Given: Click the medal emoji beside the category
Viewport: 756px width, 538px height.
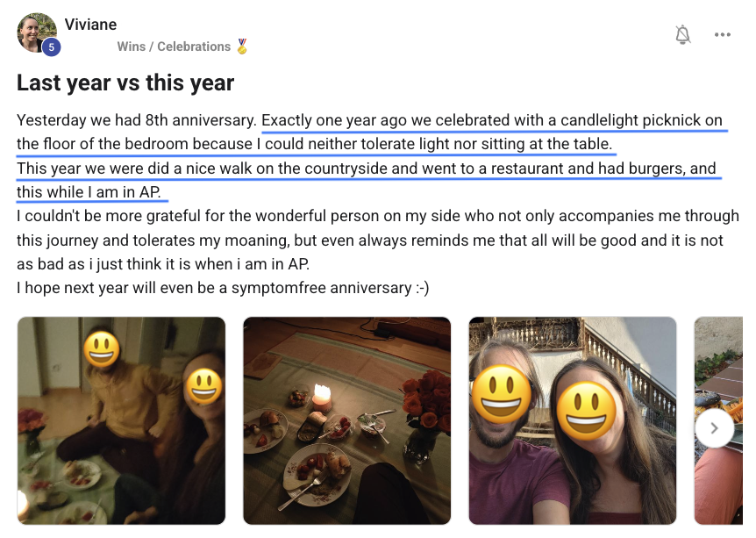Looking at the screenshot, I should (x=242, y=47).
